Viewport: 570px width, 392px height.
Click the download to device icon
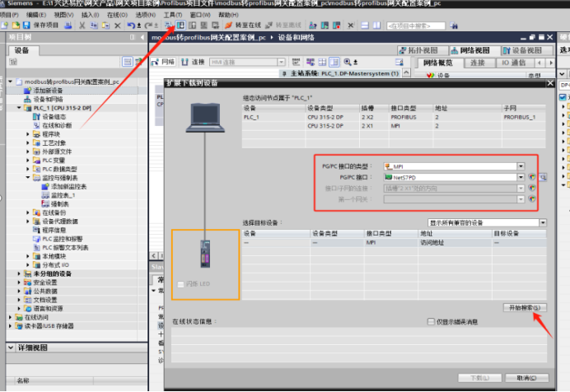(180, 25)
